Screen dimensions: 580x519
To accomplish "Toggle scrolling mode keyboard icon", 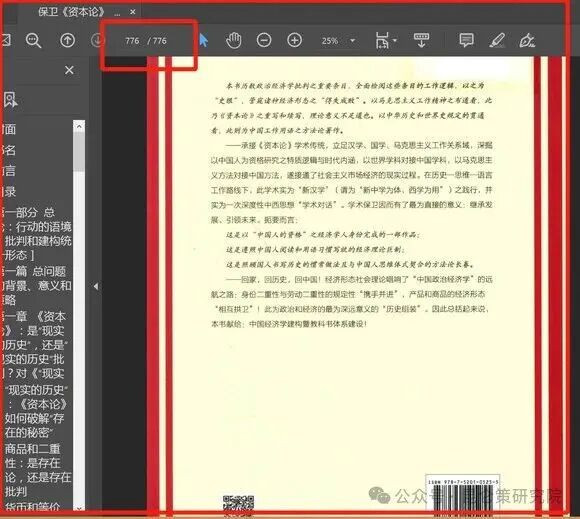I will pos(421,40).
